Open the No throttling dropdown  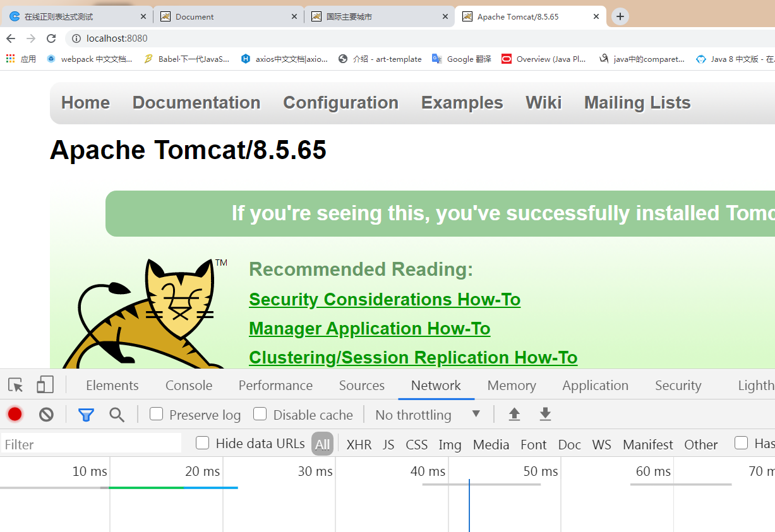point(428,415)
